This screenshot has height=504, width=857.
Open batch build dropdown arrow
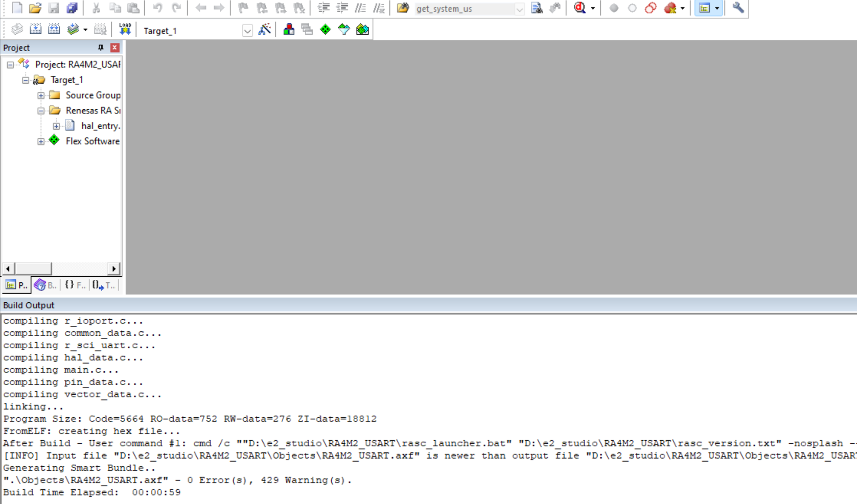click(x=85, y=30)
